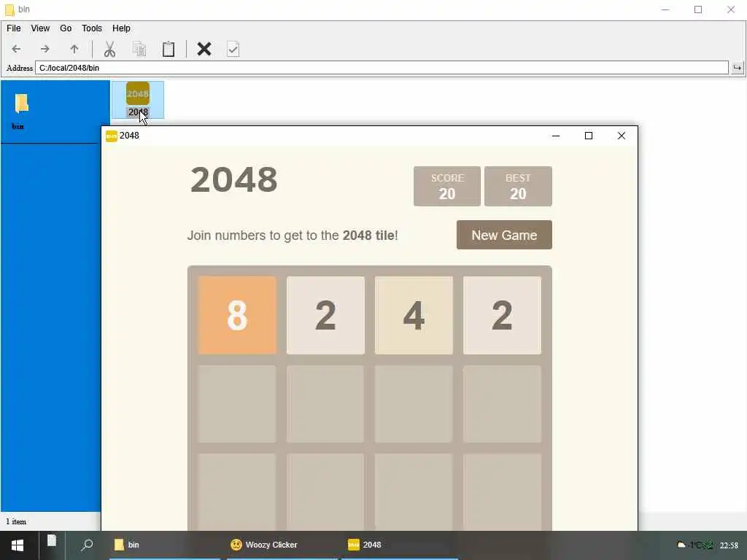
Task: Maximize the bin file manager window
Action: [698, 9]
